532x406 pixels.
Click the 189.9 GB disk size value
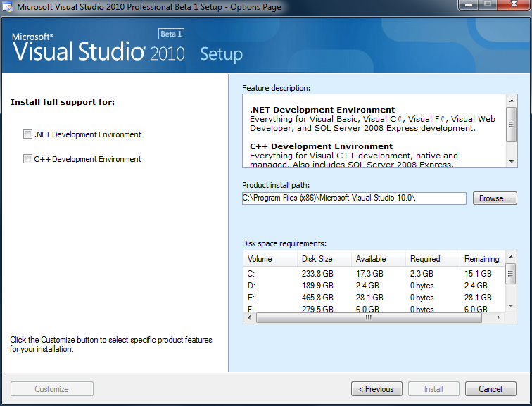317,286
